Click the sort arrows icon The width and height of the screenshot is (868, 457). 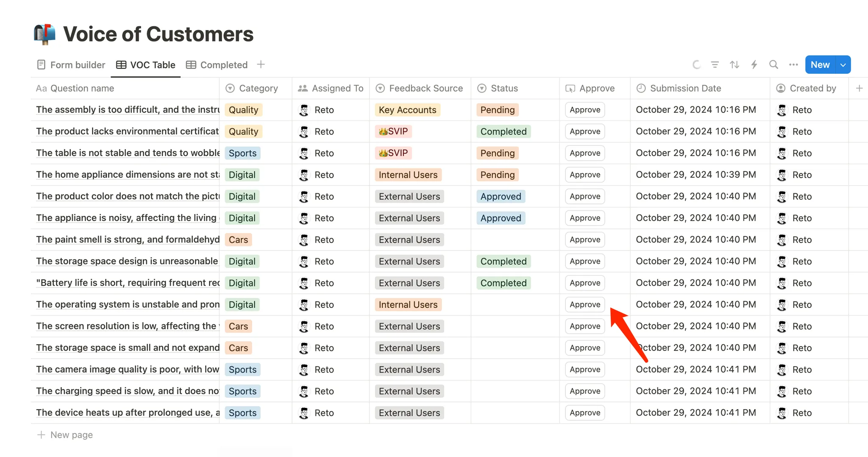tap(734, 65)
